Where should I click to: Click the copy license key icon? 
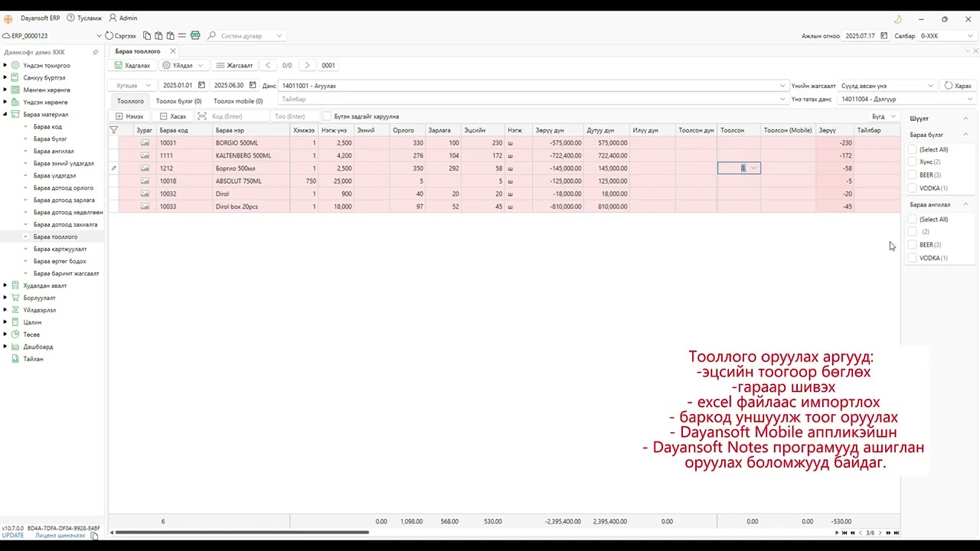tap(94, 536)
